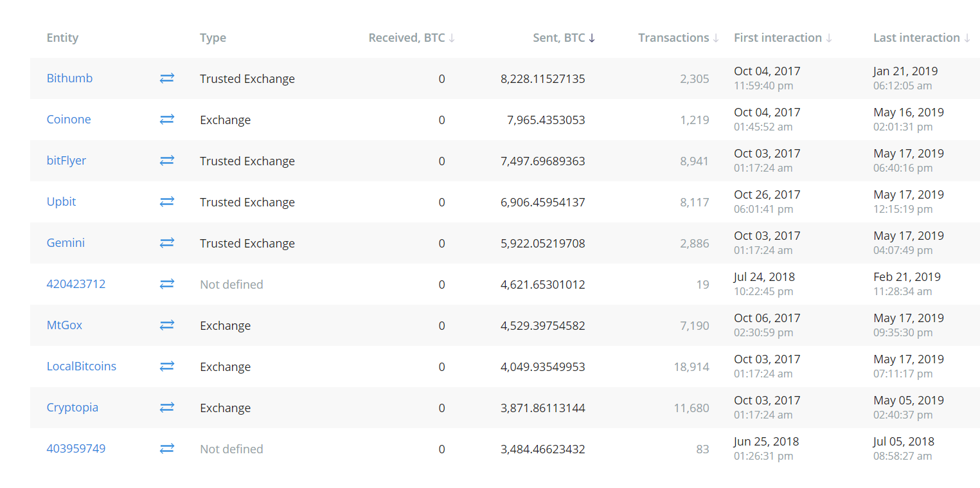Image resolution: width=980 pixels, height=488 pixels.
Task: Click the transfer arrows icon next to Gemini
Action: pos(167,243)
